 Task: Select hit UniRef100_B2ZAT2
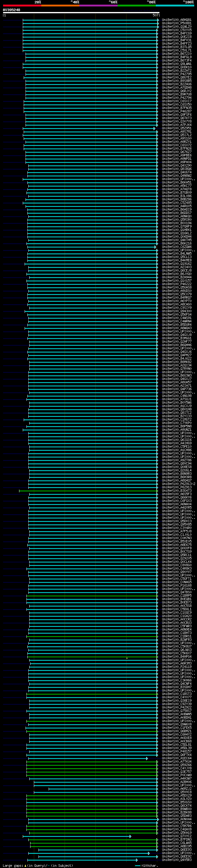tap(176, 71)
